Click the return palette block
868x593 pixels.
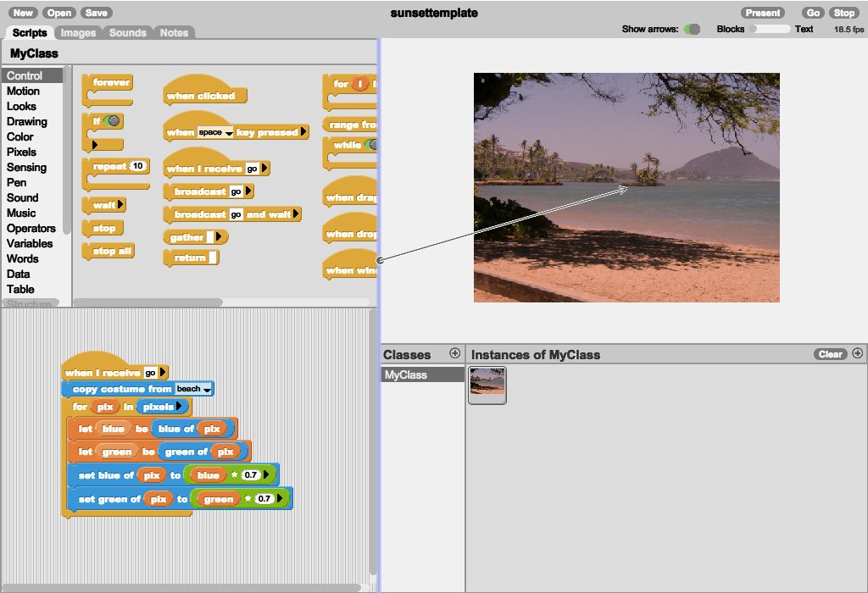(189, 258)
